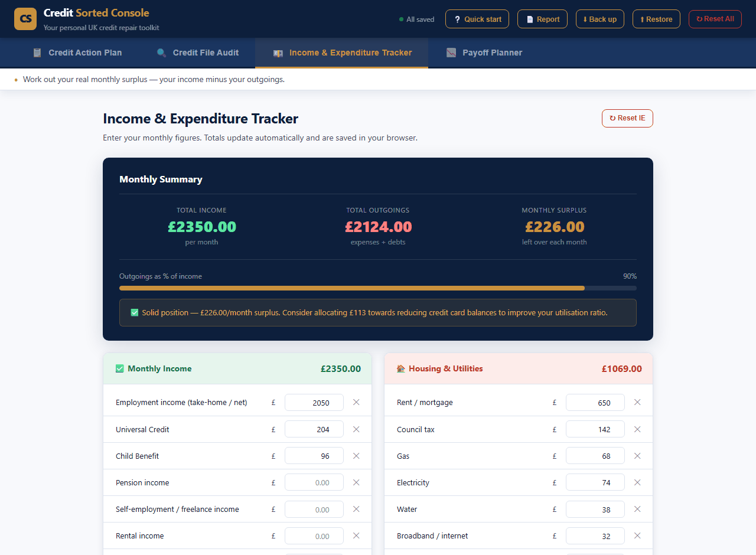The image size is (756, 555).
Task: Click the £2350.00 total income figure
Action: click(x=202, y=227)
